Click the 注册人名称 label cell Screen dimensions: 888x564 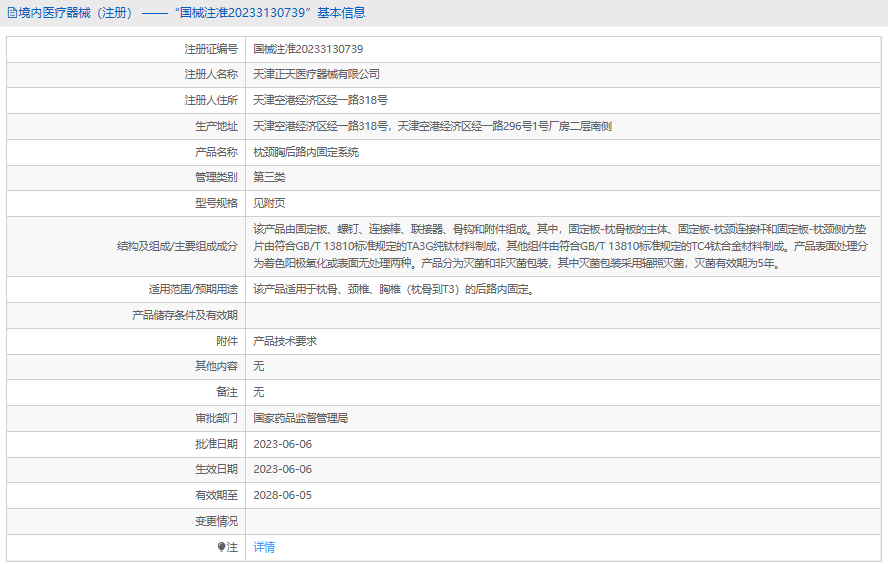(126, 74)
